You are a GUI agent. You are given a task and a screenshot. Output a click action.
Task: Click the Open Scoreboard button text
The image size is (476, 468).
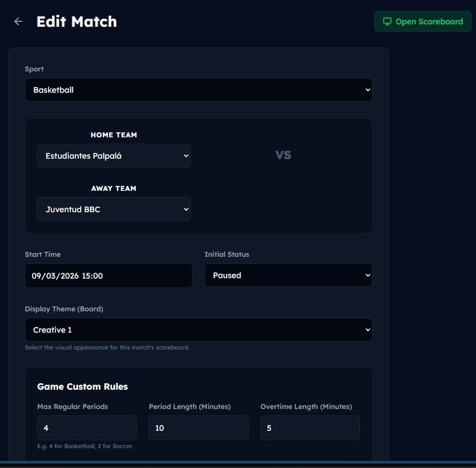pyautogui.click(x=429, y=21)
